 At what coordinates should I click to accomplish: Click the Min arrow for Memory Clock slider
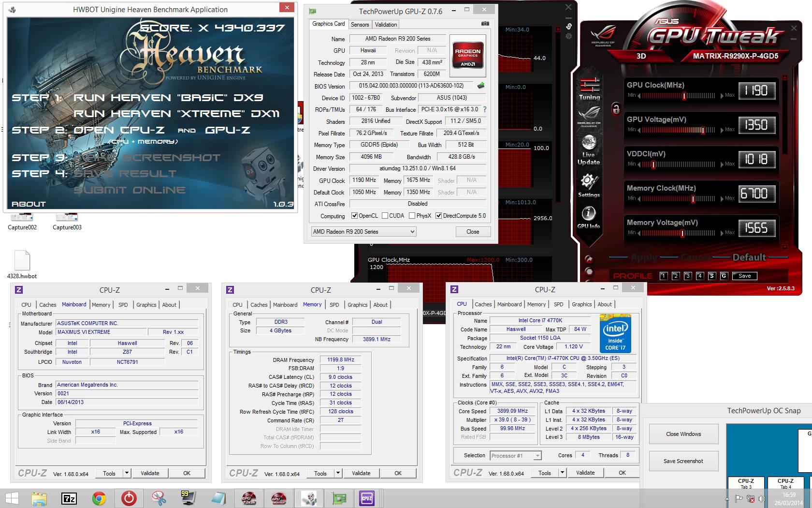pyautogui.click(x=639, y=199)
